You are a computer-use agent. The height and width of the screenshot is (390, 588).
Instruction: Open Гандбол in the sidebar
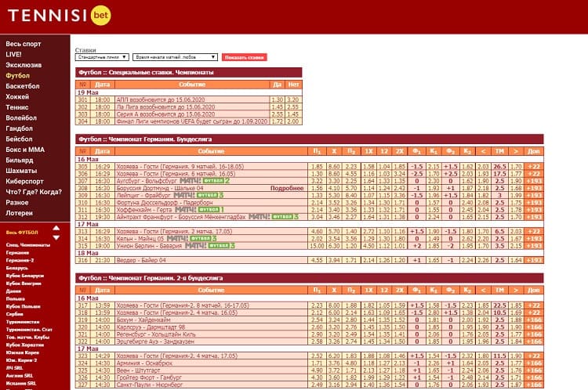[19, 128]
